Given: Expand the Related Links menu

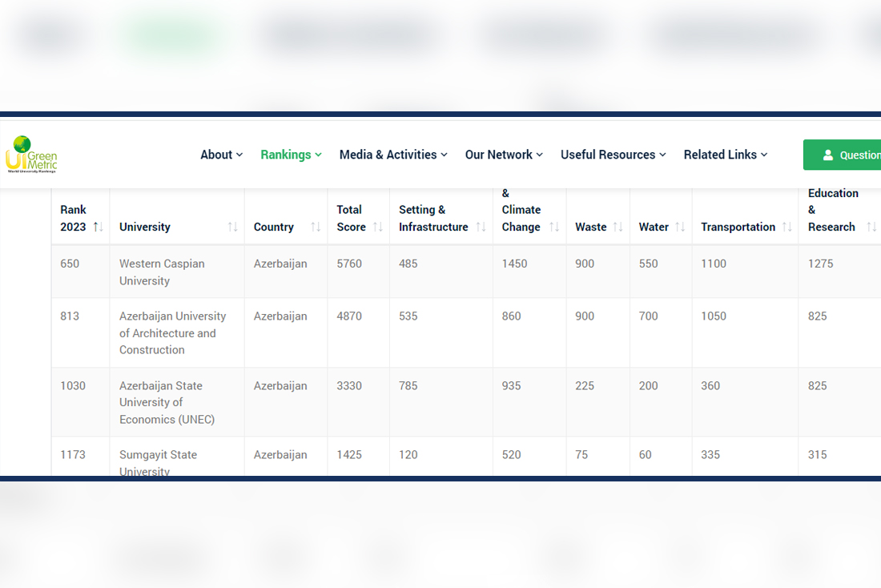Looking at the screenshot, I should (725, 155).
